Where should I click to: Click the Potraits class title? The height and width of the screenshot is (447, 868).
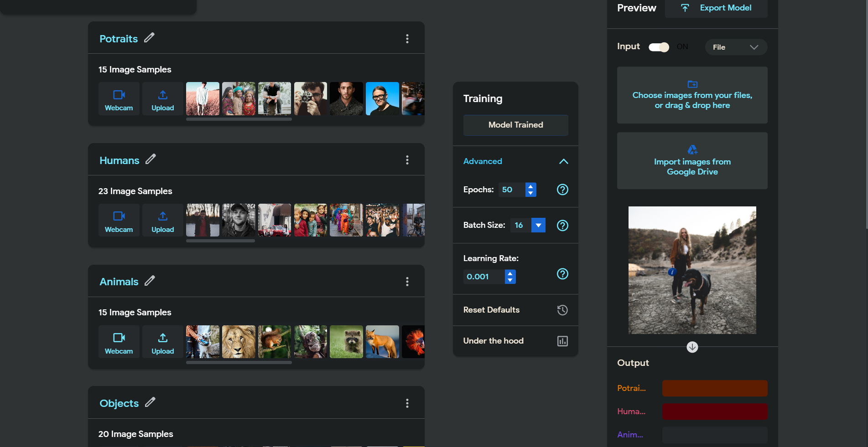click(x=119, y=39)
